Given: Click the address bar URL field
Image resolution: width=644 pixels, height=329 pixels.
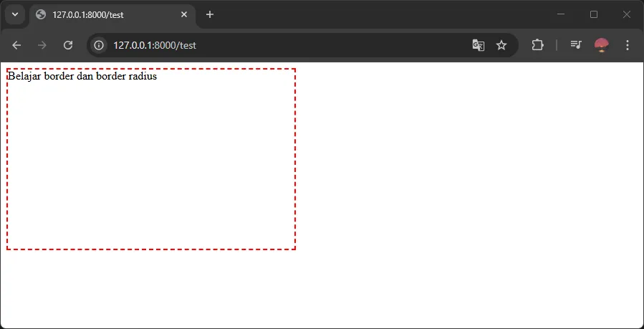Looking at the screenshot, I should click(287, 45).
